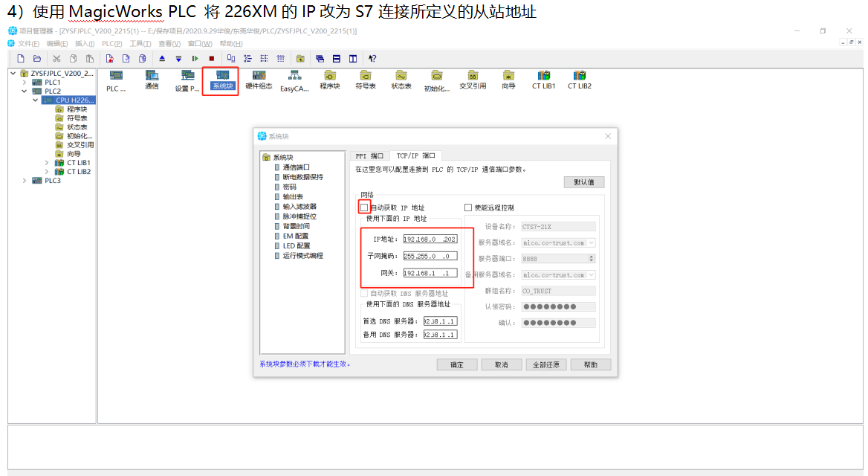The height and width of the screenshot is (476, 868).
Task: Open the 工具(T) menu
Action: [140, 43]
